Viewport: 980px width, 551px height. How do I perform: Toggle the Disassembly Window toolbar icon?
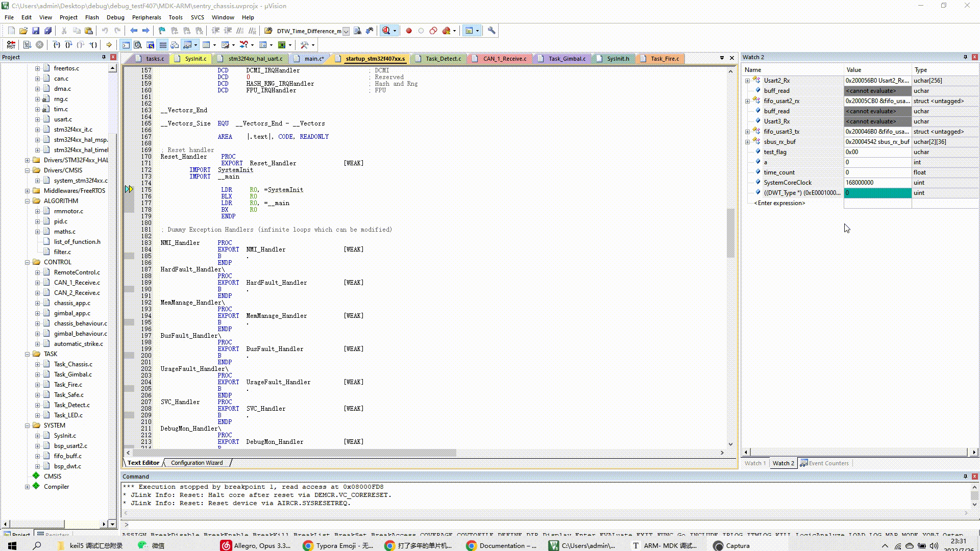[x=138, y=45]
